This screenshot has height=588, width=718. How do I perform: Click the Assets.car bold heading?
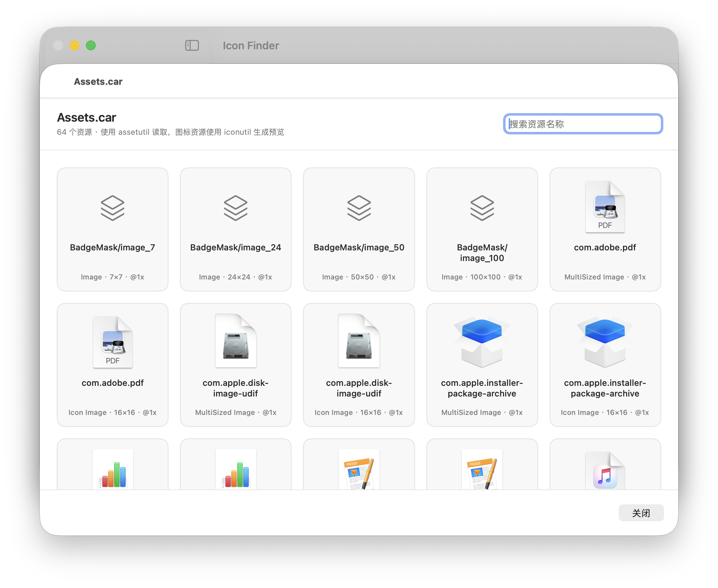pyautogui.click(x=87, y=117)
